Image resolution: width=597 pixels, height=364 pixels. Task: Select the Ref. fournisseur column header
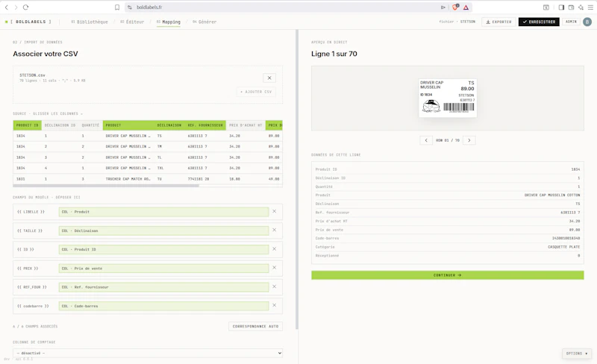205,125
